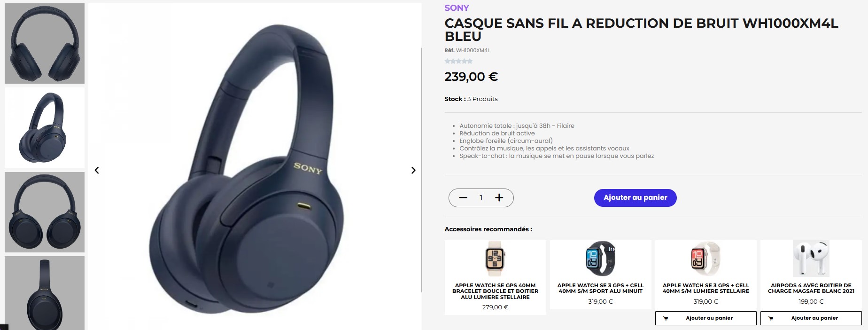Select third thumbnail of flat-folded headphones
868x330 pixels.
(x=45, y=212)
